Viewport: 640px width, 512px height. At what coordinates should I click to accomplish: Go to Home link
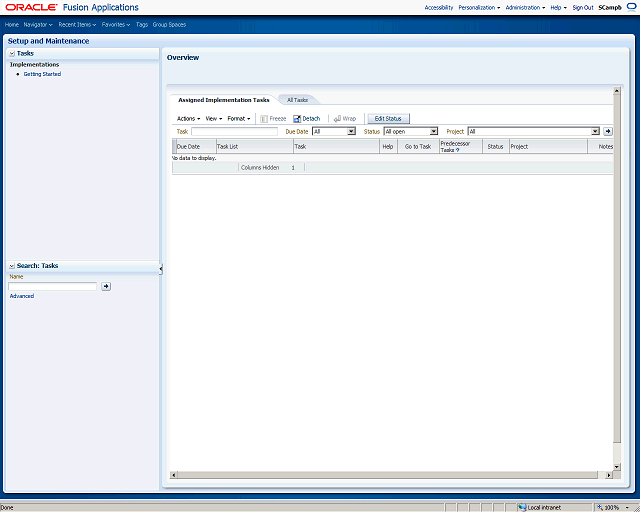(x=11, y=24)
